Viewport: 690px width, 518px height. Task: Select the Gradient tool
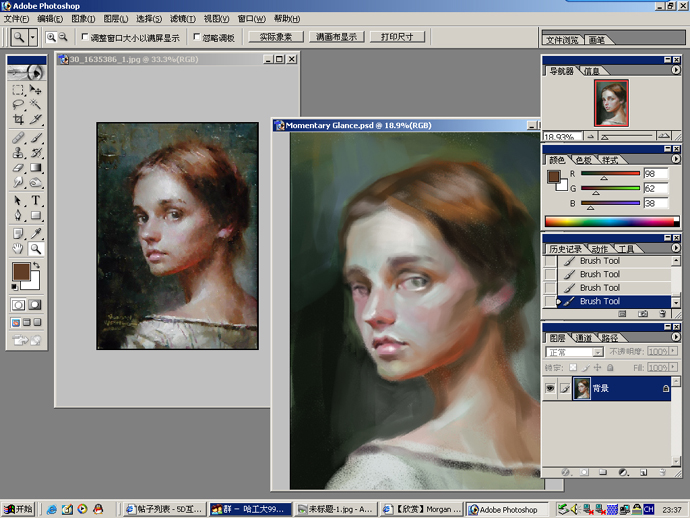35,168
